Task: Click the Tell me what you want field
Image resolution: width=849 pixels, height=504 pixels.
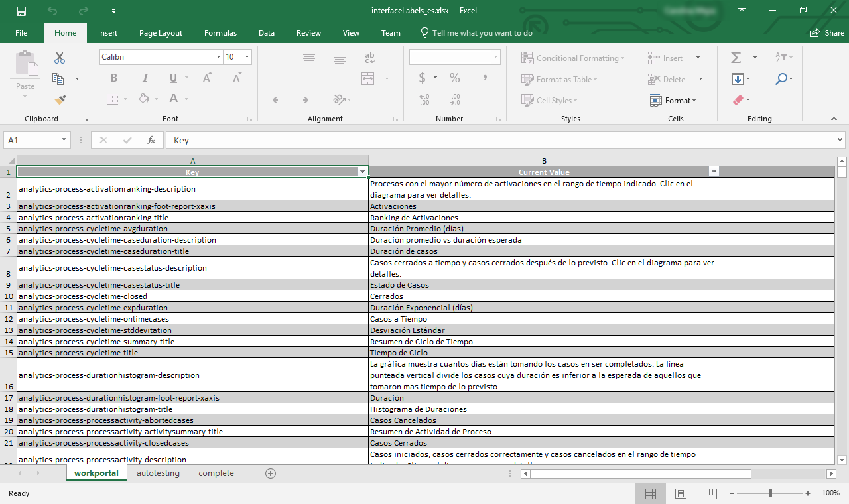Action: [x=476, y=33]
